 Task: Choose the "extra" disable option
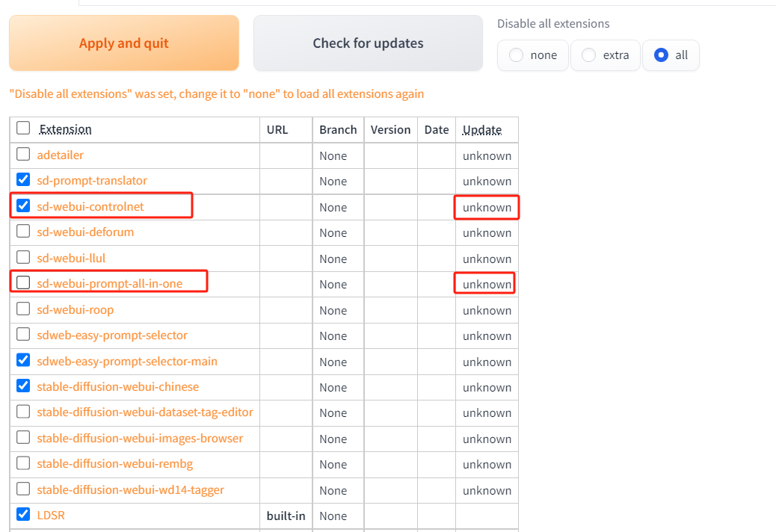coord(589,55)
